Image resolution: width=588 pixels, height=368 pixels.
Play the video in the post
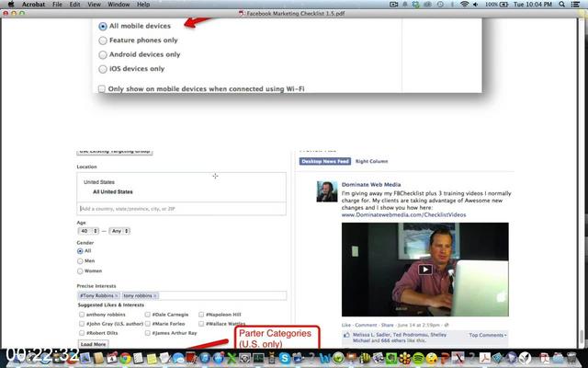pos(424,270)
